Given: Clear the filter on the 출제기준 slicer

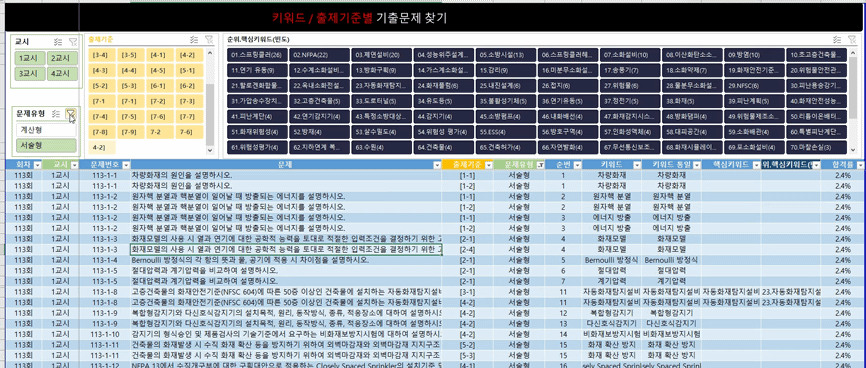Looking at the screenshot, I should coord(208,39).
